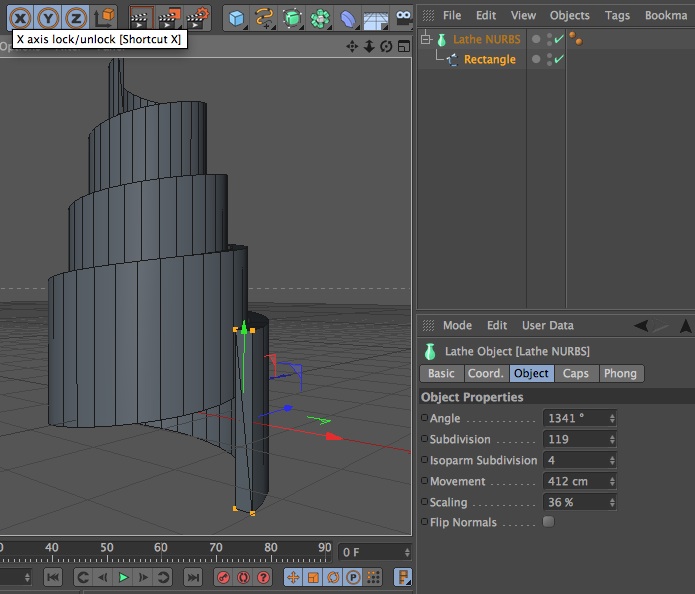Viewport: 695px width, 594px height.
Task: Toggle the X axis lock
Action: click(x=20, y=18)
